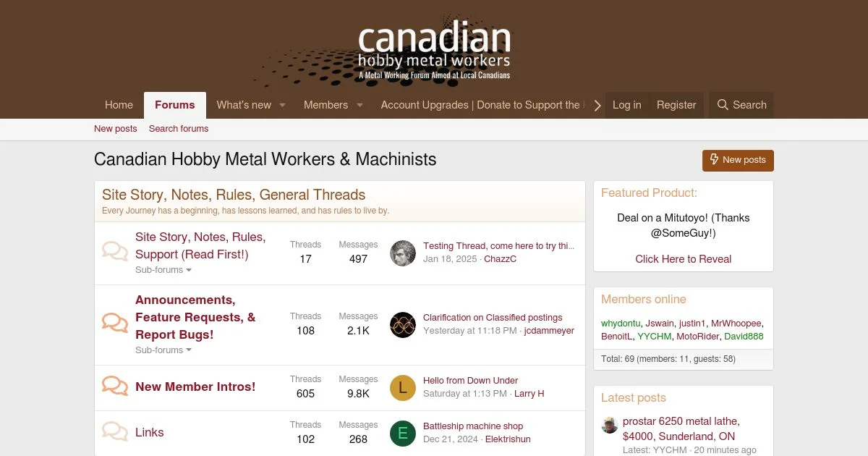Click the orange New posts button
Screen dimensions: 868x456
(738, 160)
